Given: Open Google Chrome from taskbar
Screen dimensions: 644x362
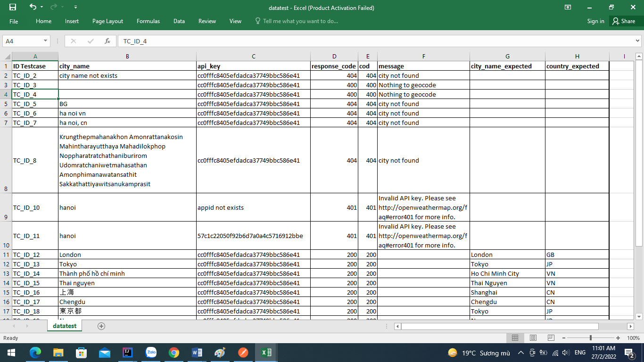Looking at the screenshot, I should pyautogui.click(x=174, y=353).
